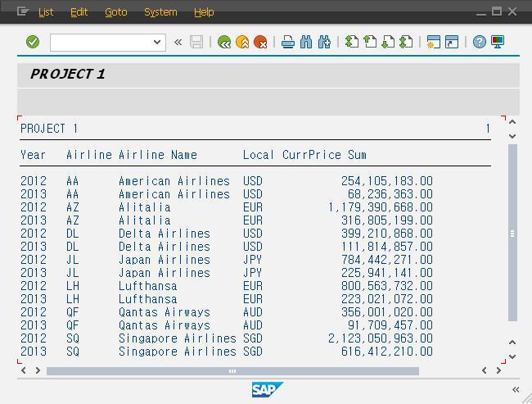This screenshot has width=532, height=404.
Task: Select Qantas Airways in the 2012 row
Action: 165,312
